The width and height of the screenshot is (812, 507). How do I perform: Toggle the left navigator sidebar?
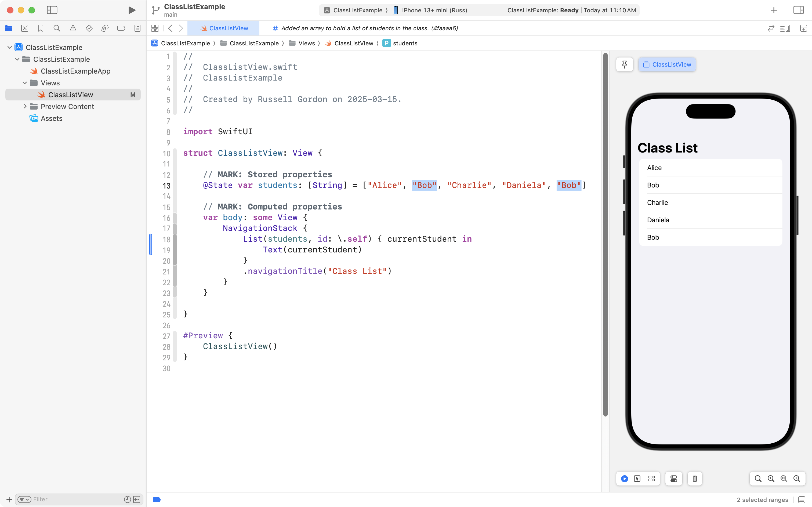tap(52, 10)
